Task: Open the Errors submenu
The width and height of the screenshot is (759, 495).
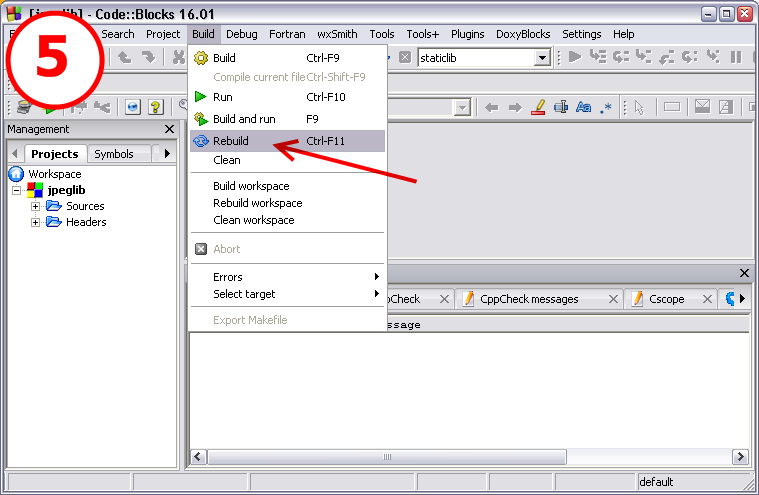Action: coord(287,277)
